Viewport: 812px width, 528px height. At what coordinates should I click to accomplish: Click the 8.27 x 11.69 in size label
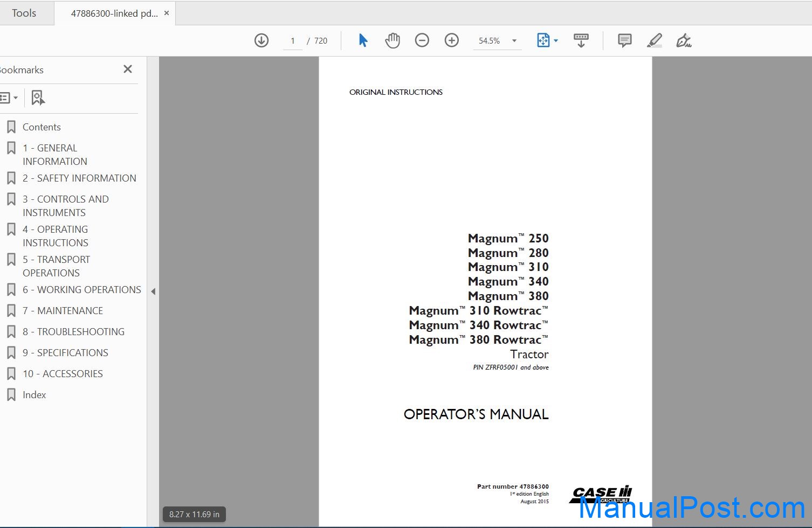click(x=194, y=515)
